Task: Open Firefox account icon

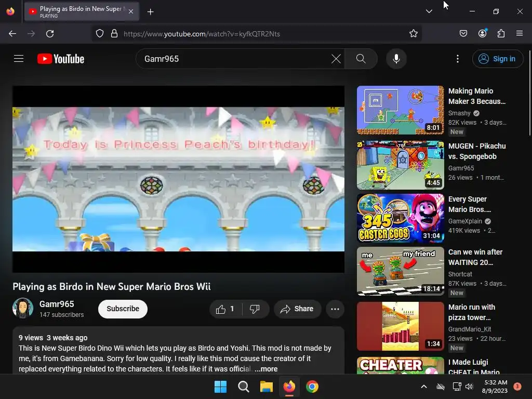Action: (x=483, y=33)
